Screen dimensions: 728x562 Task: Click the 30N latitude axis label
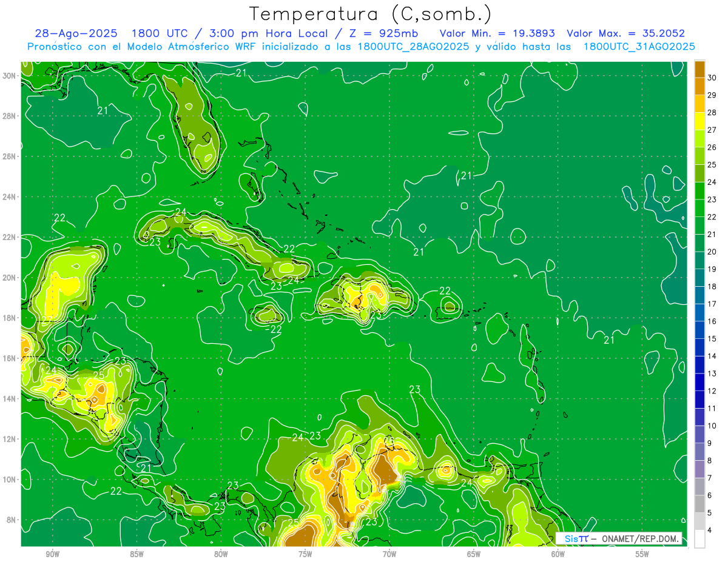point(9,76)
